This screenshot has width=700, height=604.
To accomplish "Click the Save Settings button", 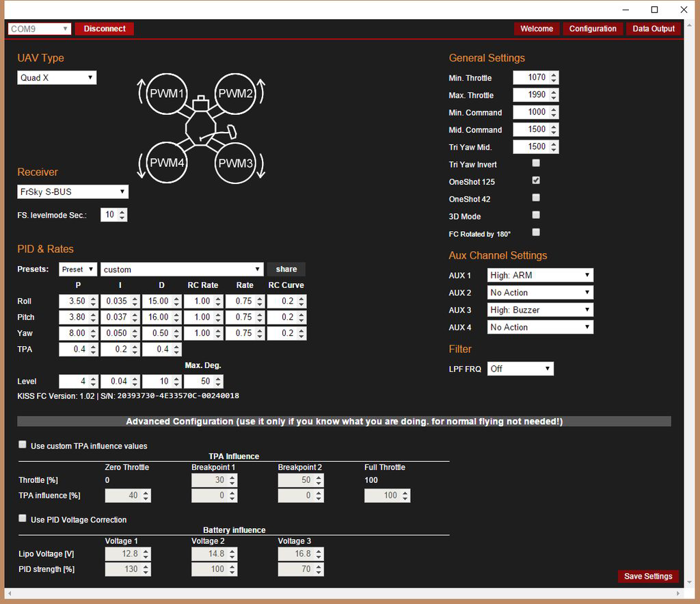I will point(648,577).
